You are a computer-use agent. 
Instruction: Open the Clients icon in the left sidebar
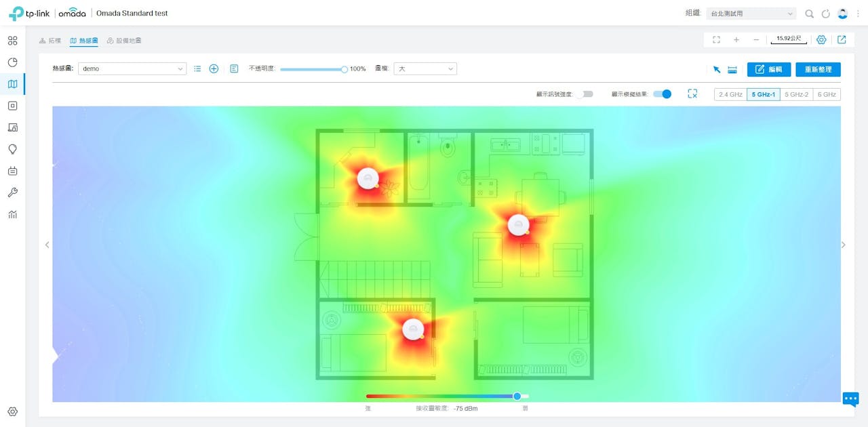(12, 127)
